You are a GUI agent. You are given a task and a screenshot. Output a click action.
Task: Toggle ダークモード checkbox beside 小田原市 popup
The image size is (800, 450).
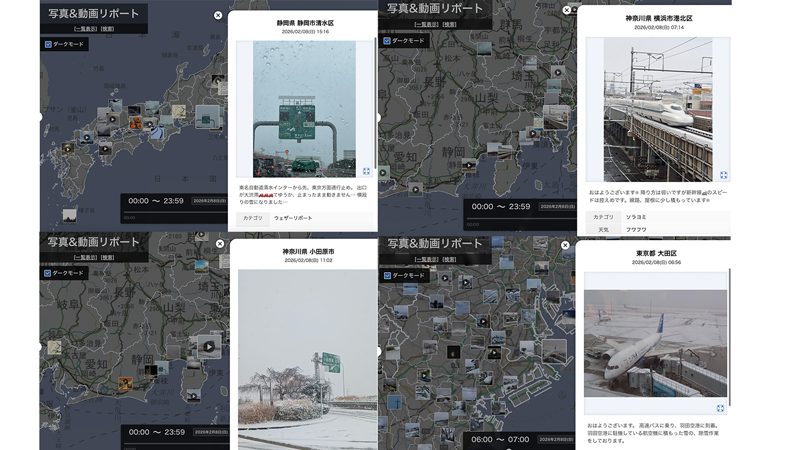pyautogui.click(x=47, y=273)
